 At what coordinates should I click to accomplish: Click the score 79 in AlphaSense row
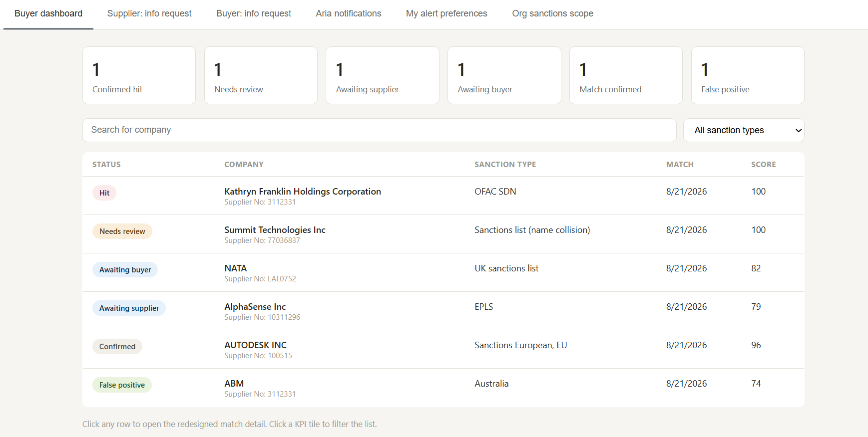[x=756, y=307]
